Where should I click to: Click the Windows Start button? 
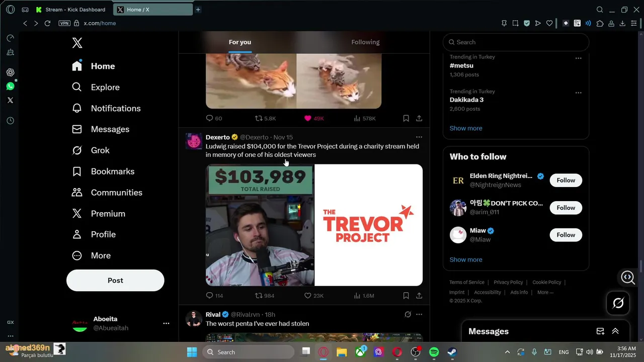pos(192,352)
